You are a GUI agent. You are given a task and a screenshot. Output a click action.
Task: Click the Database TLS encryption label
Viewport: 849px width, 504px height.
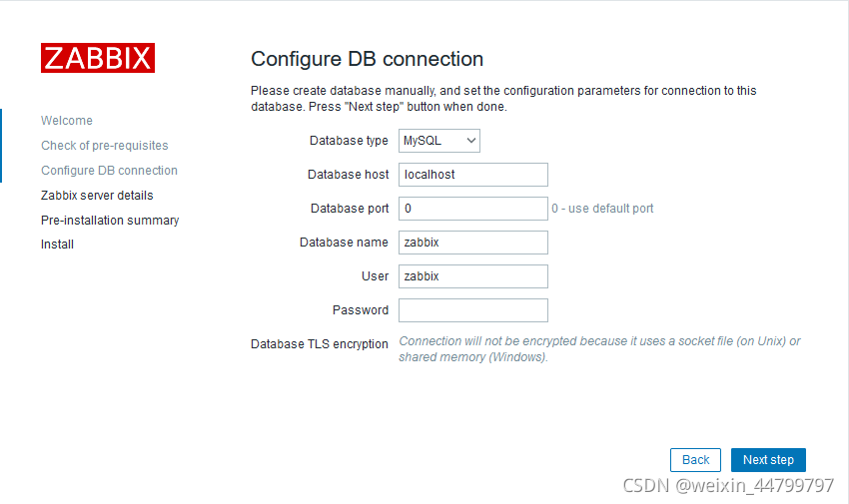tap(320, 344)
